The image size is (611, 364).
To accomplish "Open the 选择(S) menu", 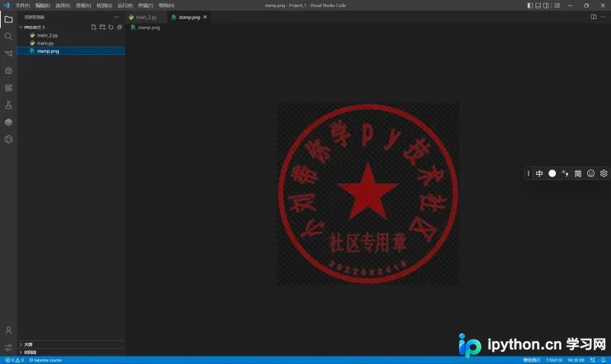I will pyautogui.click(x=63, y=5).
